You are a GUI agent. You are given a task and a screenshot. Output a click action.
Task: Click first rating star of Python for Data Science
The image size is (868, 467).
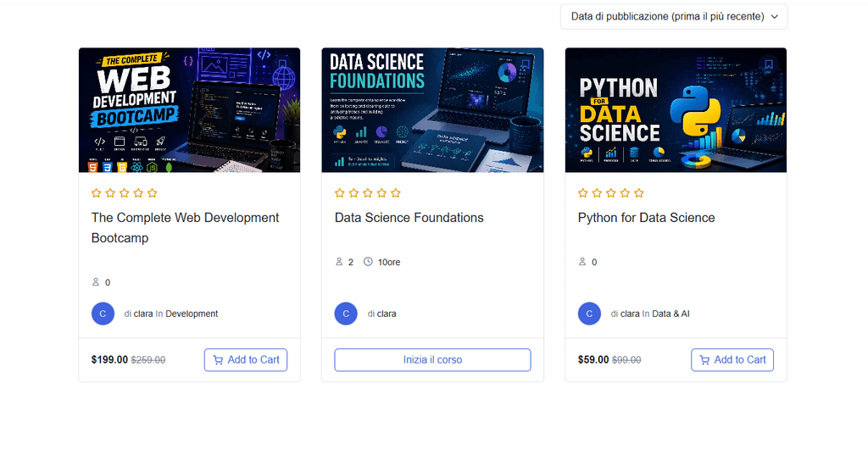point(583,193)
